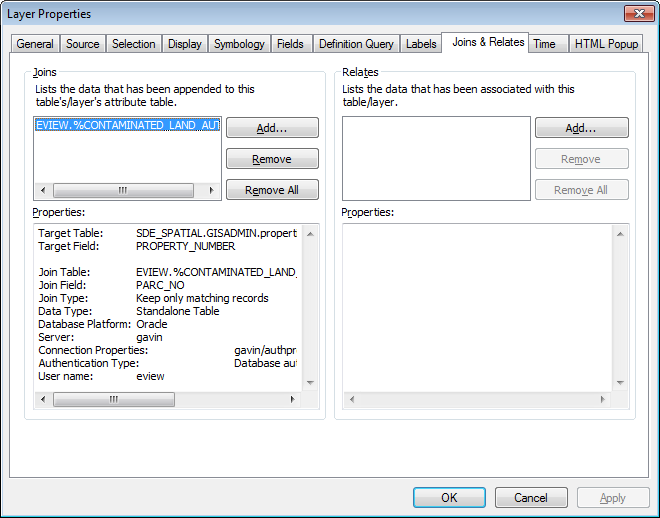
Task: Open the Source tab
Action: point(82,44)
